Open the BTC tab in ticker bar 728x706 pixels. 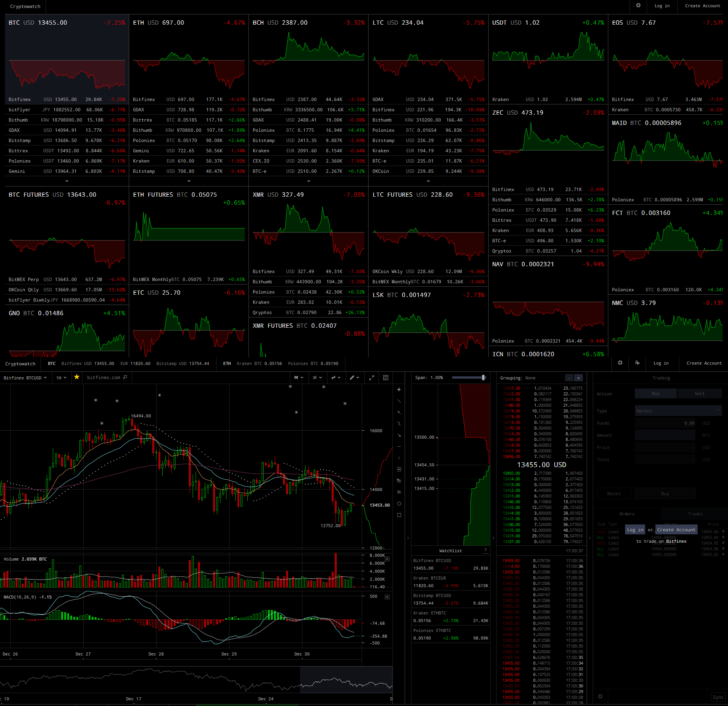[x=52, y=363]
